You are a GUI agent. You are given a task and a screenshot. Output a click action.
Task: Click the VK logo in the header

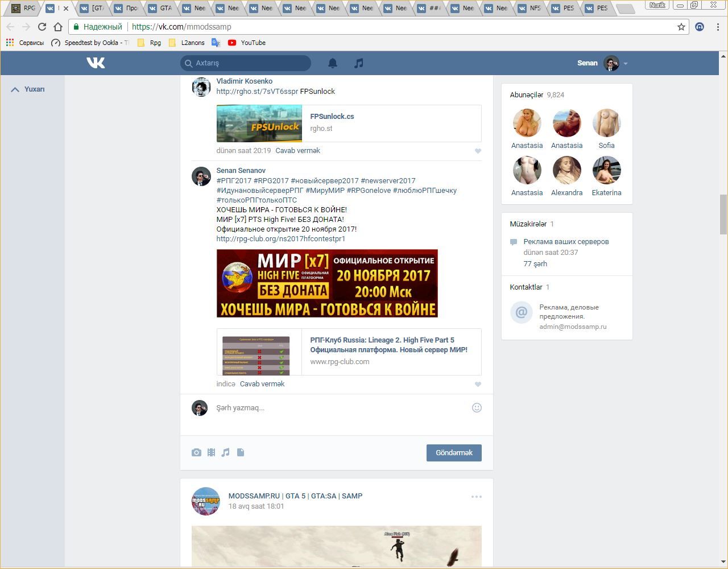(x=96, y=63)
